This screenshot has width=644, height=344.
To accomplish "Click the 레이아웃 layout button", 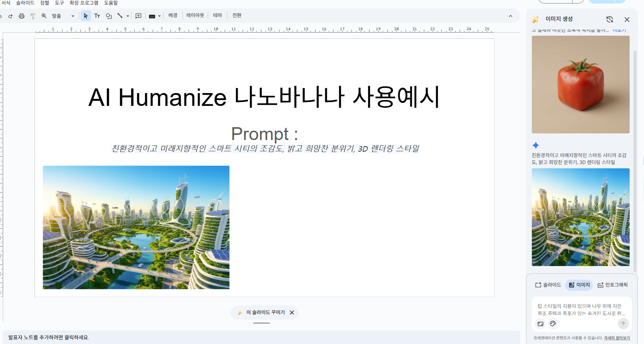I will [x=195, y=16].
